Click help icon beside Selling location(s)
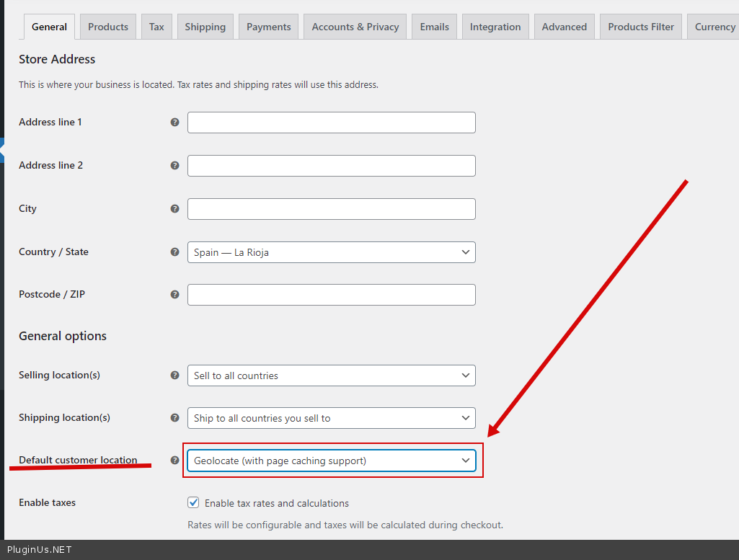 click(174, 375)
